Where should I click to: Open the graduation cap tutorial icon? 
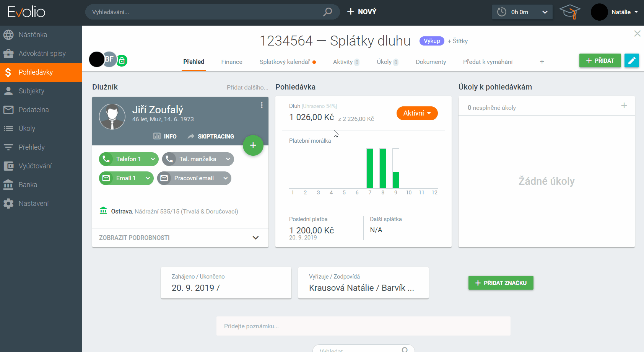[x=569, y=12]
